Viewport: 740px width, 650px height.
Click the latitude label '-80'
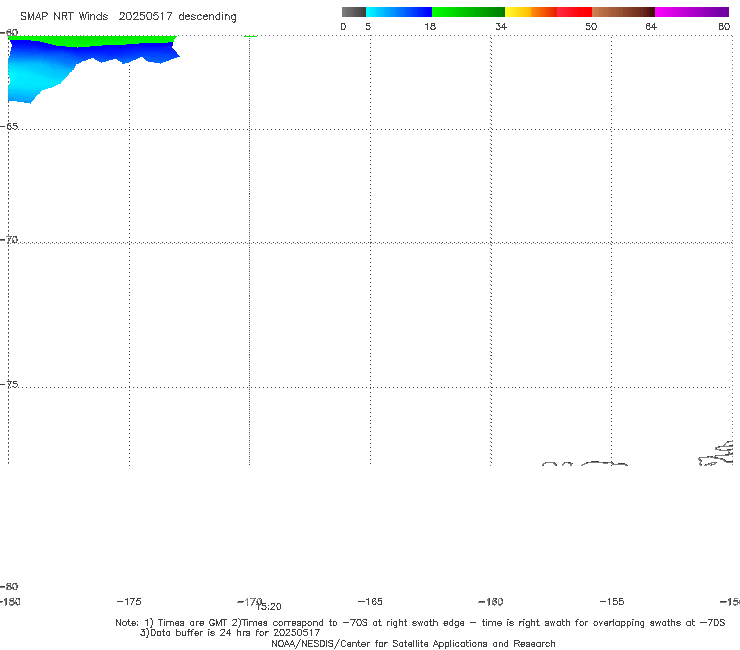coord(9,586)
